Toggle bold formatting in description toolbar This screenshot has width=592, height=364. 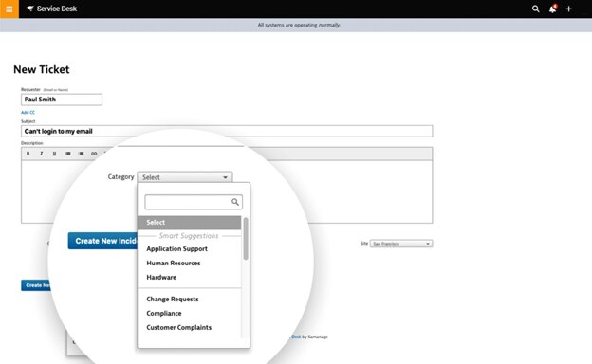point(28,154)
